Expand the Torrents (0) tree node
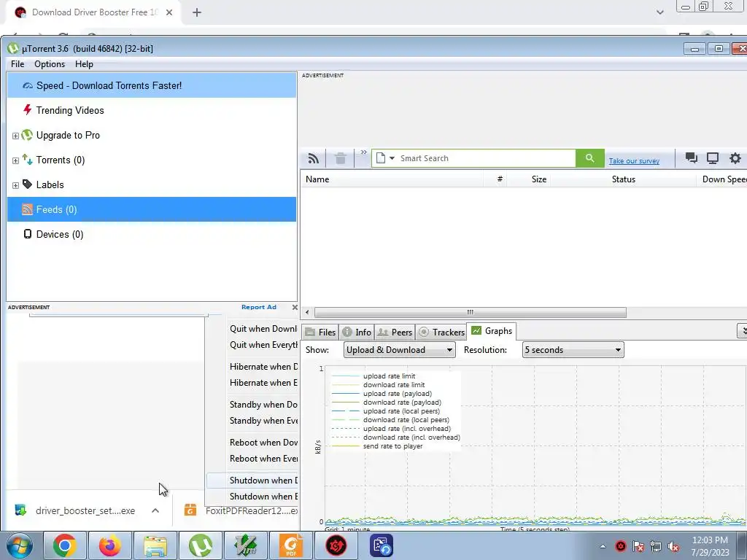Screen dimensions: 747x560 click(x=15, y=160)
